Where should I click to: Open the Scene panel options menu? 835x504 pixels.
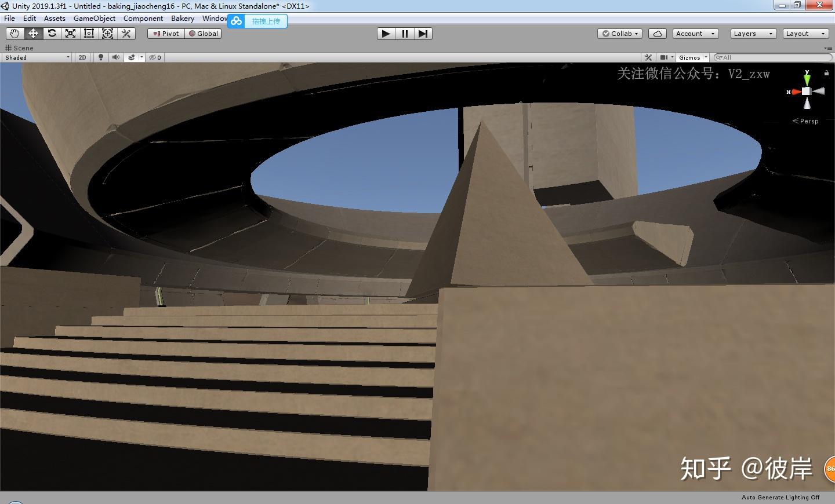[x=827, y=48]
